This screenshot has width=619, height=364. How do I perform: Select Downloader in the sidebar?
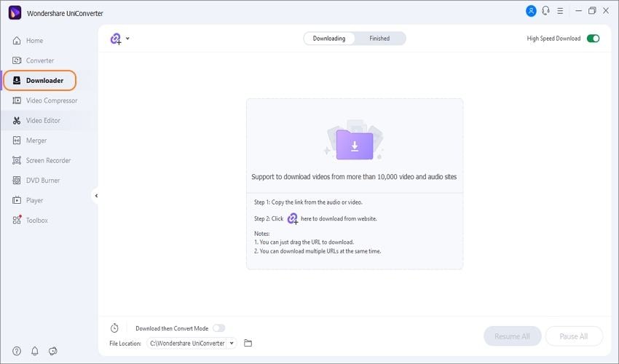tap(39, 81)
